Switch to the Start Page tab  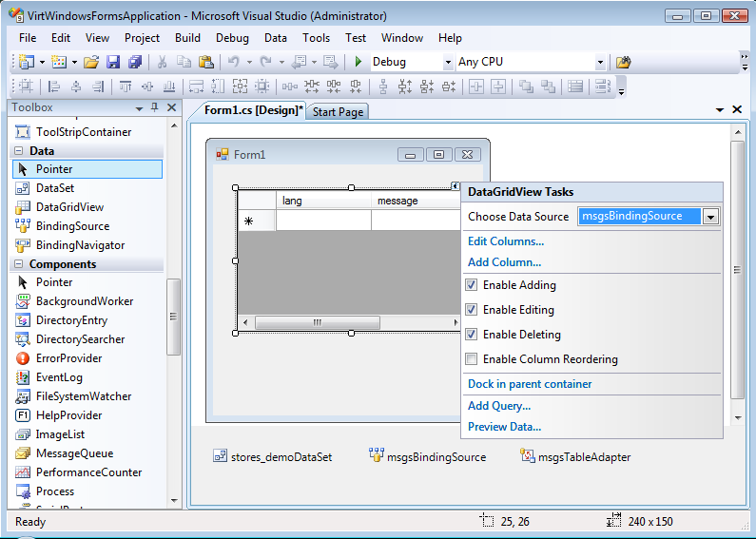[x=338, y=112]
